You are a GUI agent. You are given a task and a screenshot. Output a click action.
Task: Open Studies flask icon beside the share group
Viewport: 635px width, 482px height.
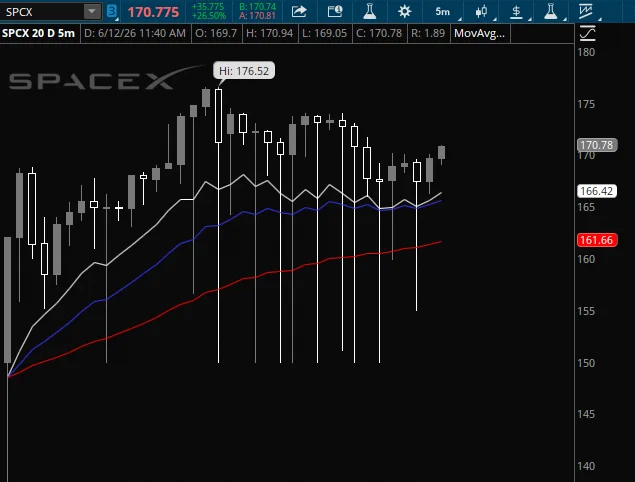click(x=370, y=11)
